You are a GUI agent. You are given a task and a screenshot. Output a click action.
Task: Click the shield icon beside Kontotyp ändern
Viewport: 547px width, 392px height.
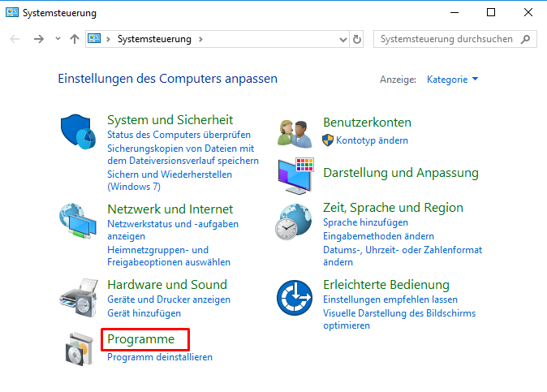[x=328, y=140]
